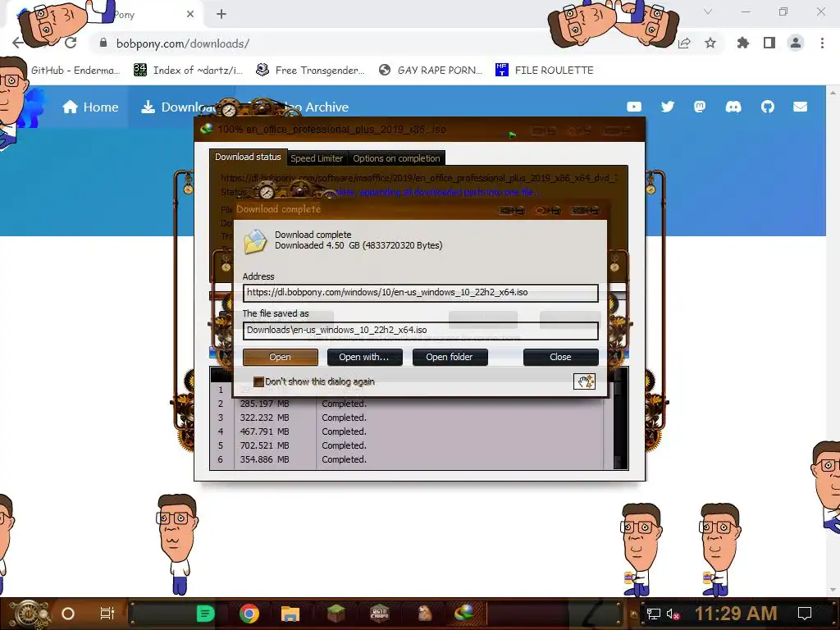This screenshot has height=630, width=840.
Task: Select row 4 with 467.791 MB
Action: click(407, 431)
